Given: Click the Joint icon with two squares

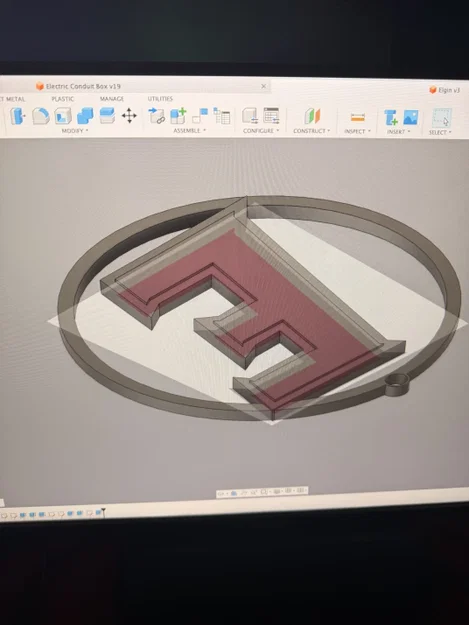Looking at the screenshot, I should click(200, 116).
